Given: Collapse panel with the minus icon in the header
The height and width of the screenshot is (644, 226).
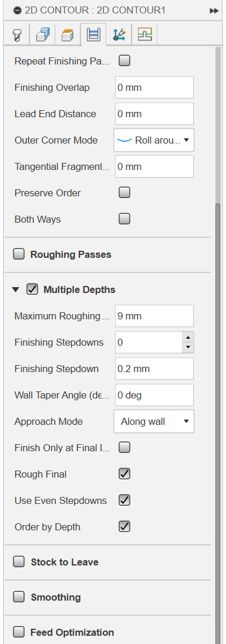Looking at the screenshot, I should 17,11.
